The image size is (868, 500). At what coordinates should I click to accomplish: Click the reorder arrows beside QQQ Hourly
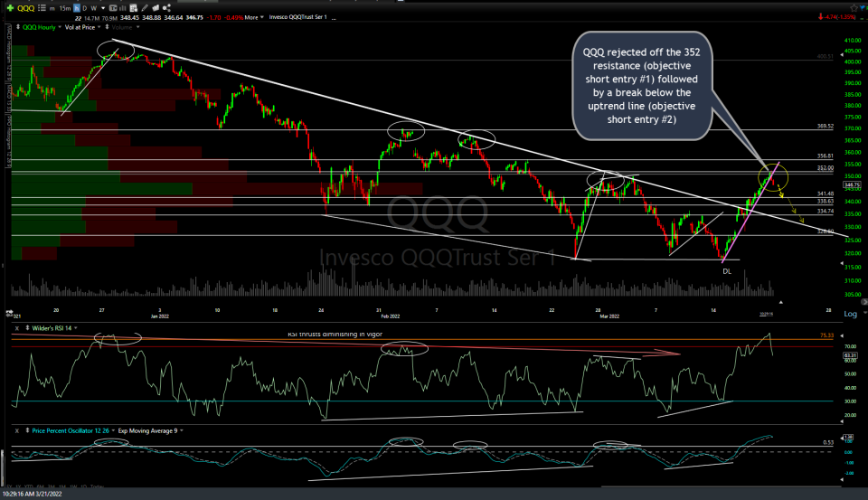pyautogui.click(x=18, y=27)
